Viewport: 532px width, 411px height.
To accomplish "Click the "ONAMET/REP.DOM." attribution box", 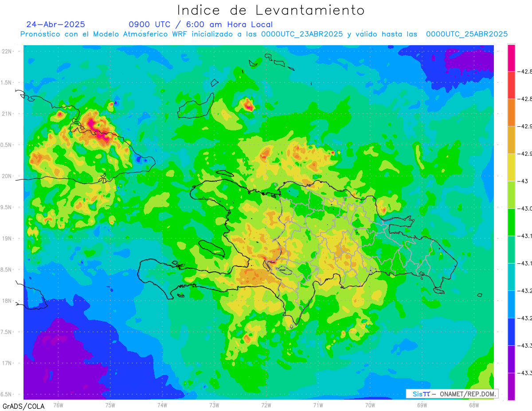I will [452, 394].
